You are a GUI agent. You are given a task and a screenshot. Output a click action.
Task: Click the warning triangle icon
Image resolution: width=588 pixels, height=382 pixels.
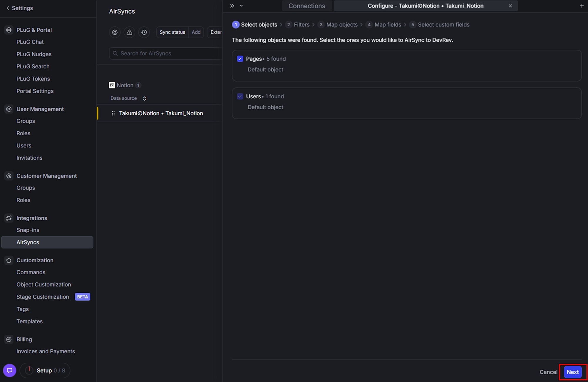[x=129, y=32]
